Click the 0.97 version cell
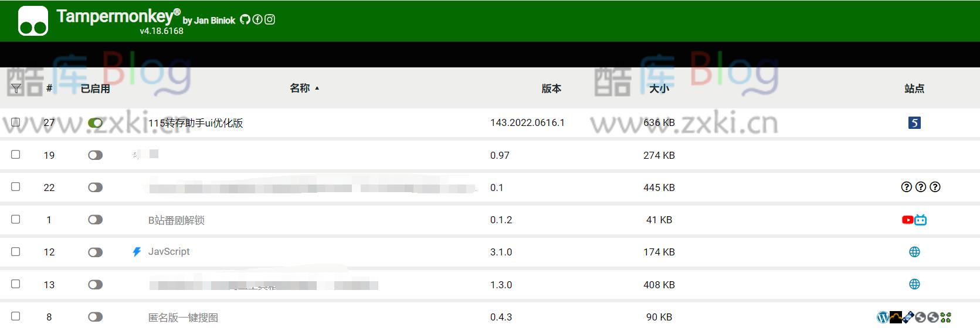Screen dimensions: 980x331 500,155
